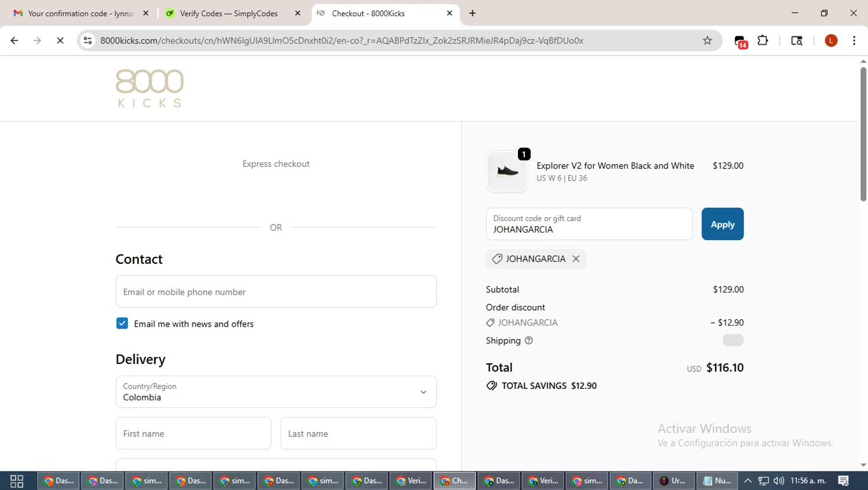Viewport: 868px width, 490px height.
Task: Open the tab search side panel icon
Action: click(x=797, y=40)
